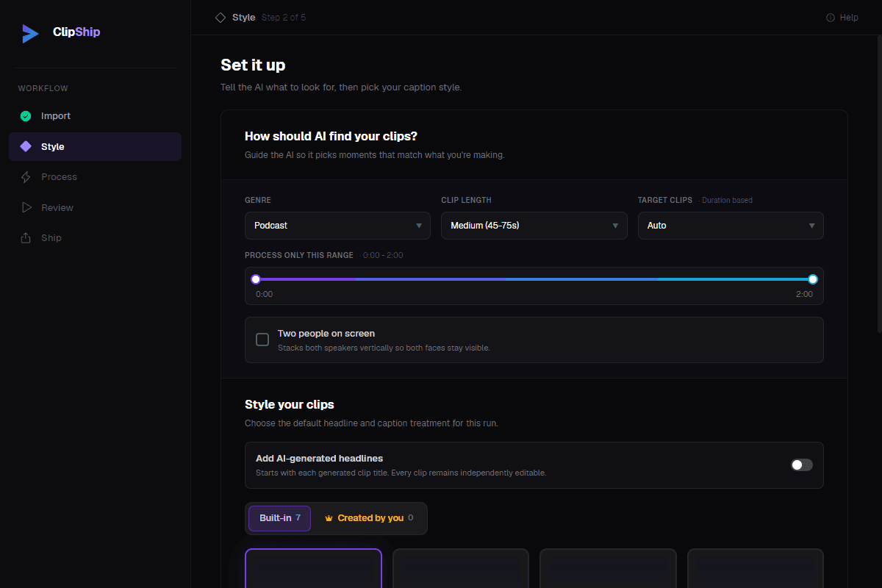
Task: Open the Clip Length dropdown showing Medium
Action: (534, 226)
